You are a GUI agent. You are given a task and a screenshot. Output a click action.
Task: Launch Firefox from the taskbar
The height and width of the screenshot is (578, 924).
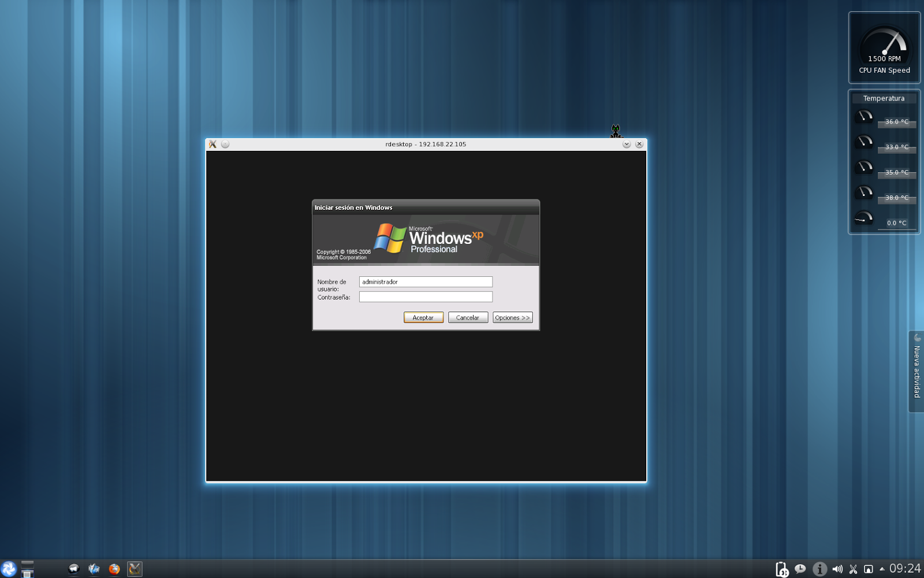pos(114,568)
